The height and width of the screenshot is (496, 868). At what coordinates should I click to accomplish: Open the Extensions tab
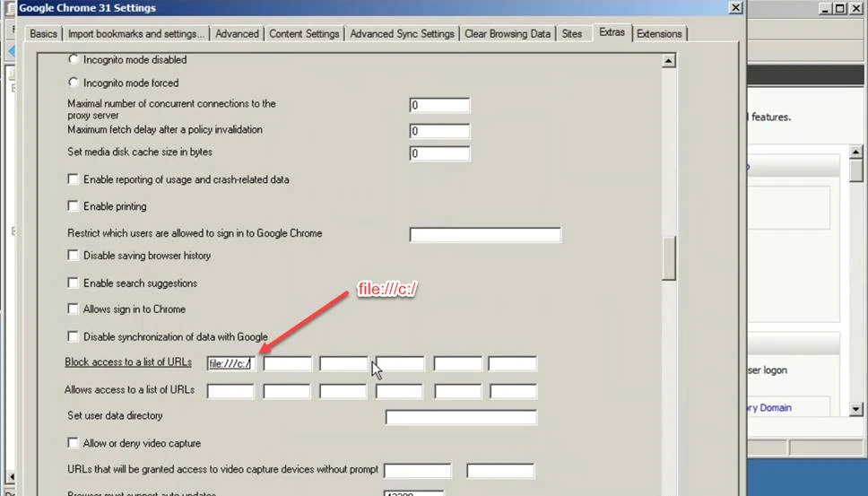pos(659,34)
